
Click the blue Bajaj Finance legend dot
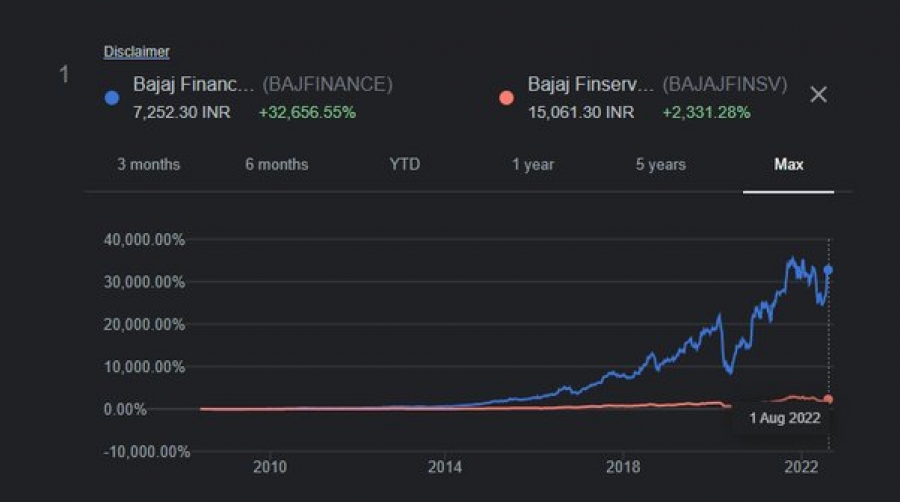pos(112,98)
